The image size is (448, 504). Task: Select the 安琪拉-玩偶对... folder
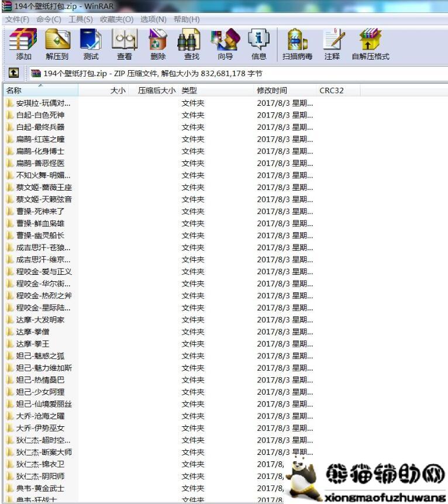pos(43,103)
